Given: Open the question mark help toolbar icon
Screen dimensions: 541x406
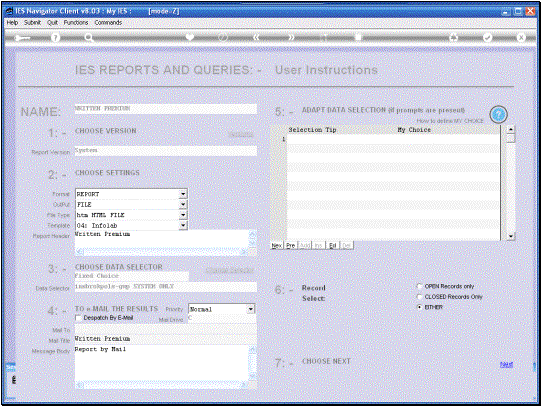Looking at the screenshot, I should coord(55,38).
